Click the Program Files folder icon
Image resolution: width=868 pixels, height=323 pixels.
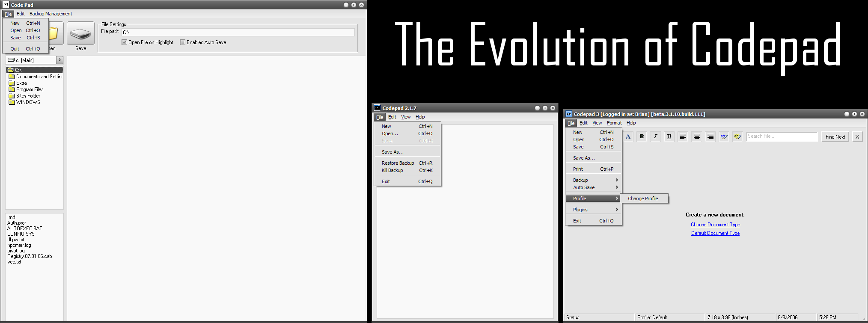(x=12, y=89)
